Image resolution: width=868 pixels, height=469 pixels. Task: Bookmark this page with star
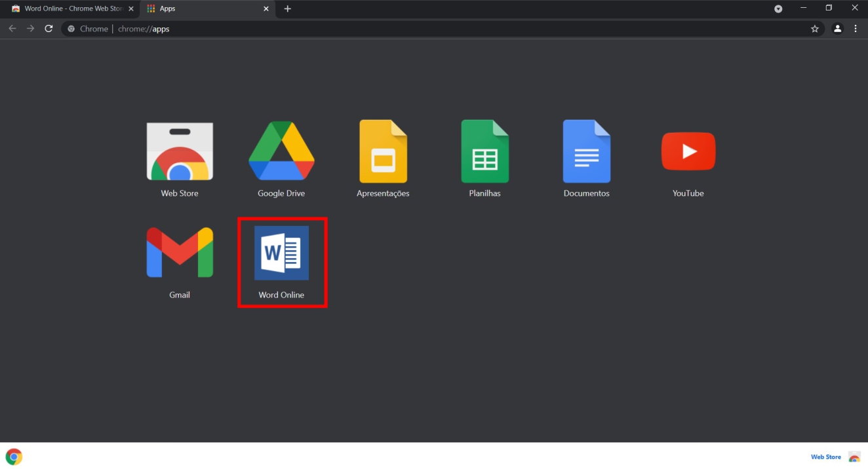815,29
